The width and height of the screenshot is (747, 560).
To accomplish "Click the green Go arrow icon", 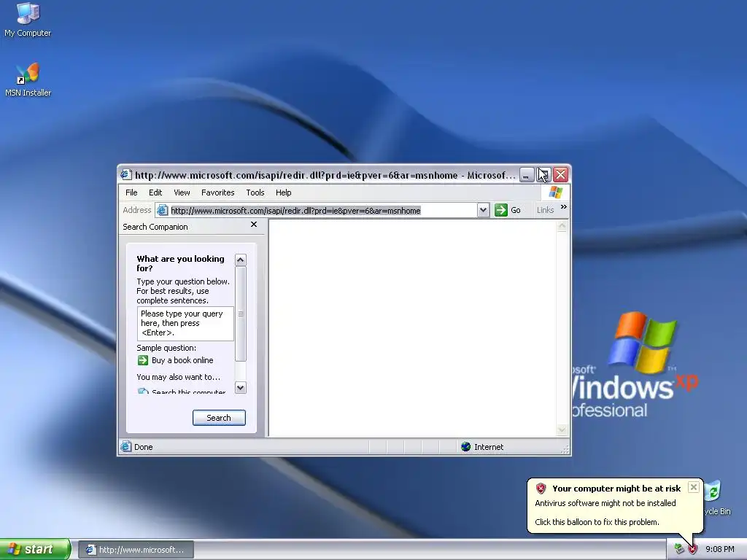I will [500, 210].
